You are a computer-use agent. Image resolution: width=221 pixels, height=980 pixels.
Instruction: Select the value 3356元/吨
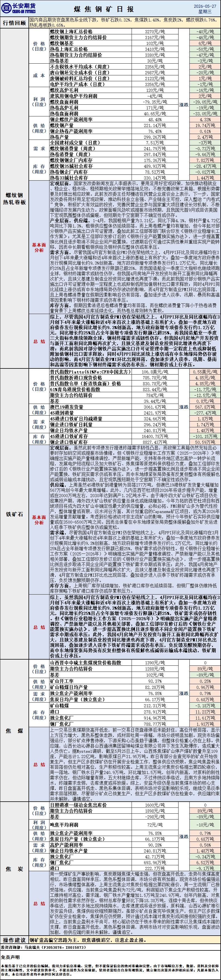[155, 85]
